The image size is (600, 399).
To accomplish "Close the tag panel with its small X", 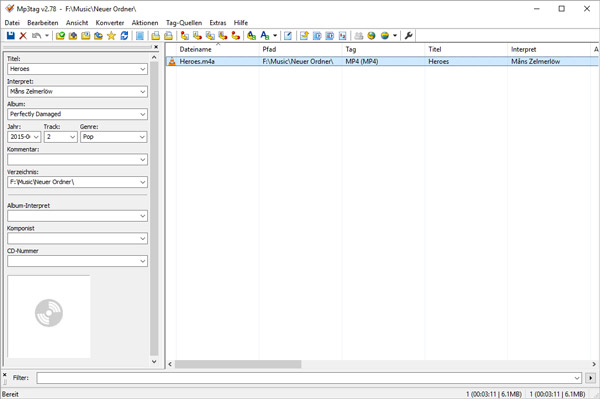I will tap(156, 47).
